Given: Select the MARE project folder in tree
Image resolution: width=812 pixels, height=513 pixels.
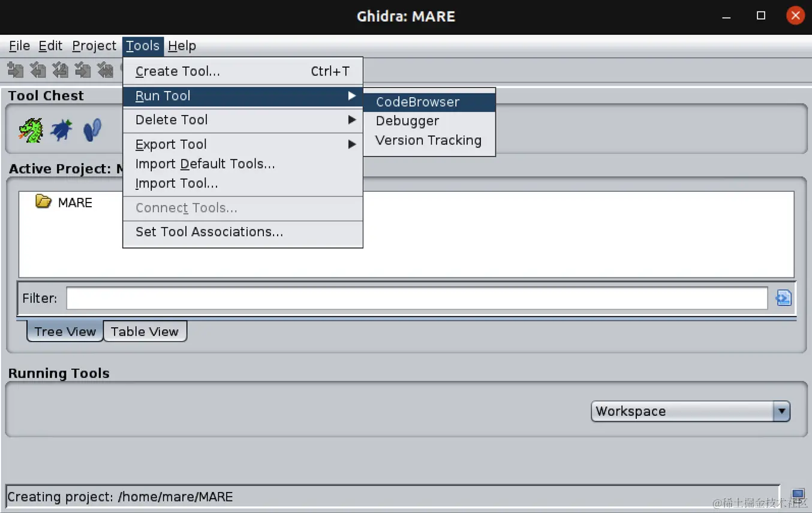Looking at the screenshot, I should tap(64, 202).
